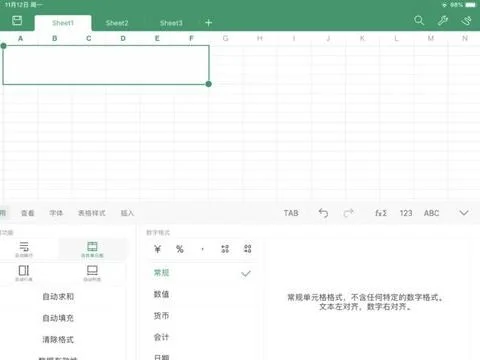Image resolution: width=480 pixels, height=360 pixels.
Task: Select column header K
Action: [362, 38]
